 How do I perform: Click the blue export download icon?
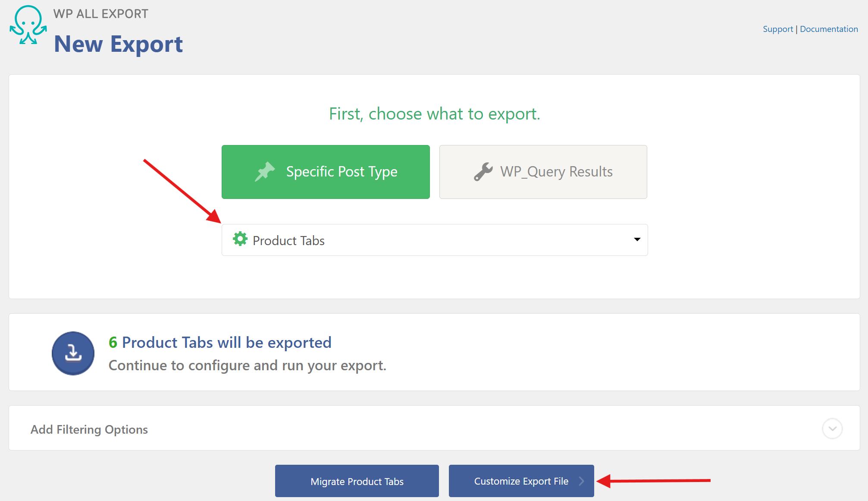coord(73,353)
